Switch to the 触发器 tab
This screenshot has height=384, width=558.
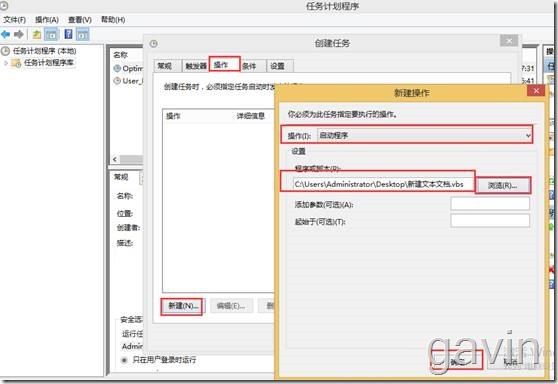(x=196, y=66)
